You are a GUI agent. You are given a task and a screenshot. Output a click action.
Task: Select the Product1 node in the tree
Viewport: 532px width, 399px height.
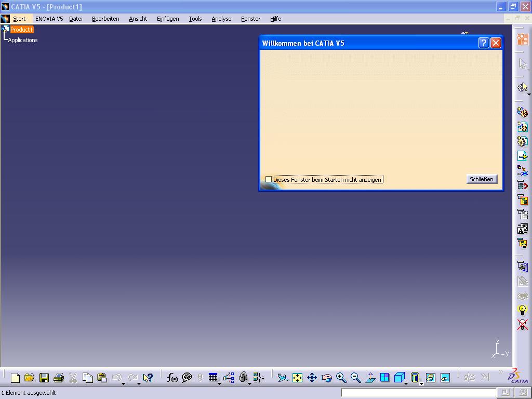(x=22, y=30)
